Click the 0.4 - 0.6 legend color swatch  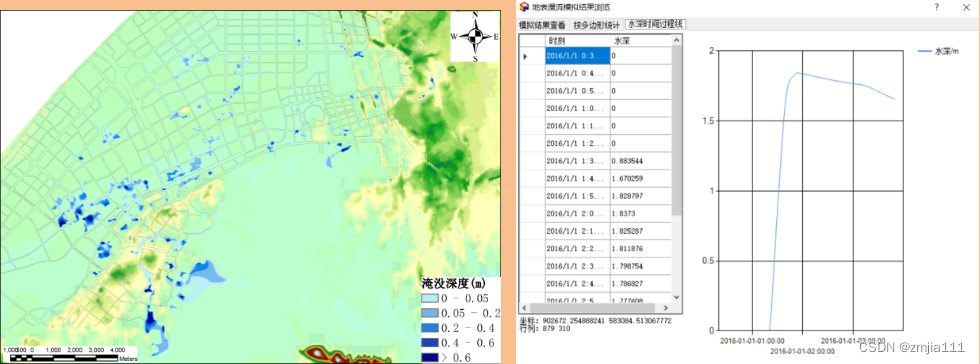[430, 343]
